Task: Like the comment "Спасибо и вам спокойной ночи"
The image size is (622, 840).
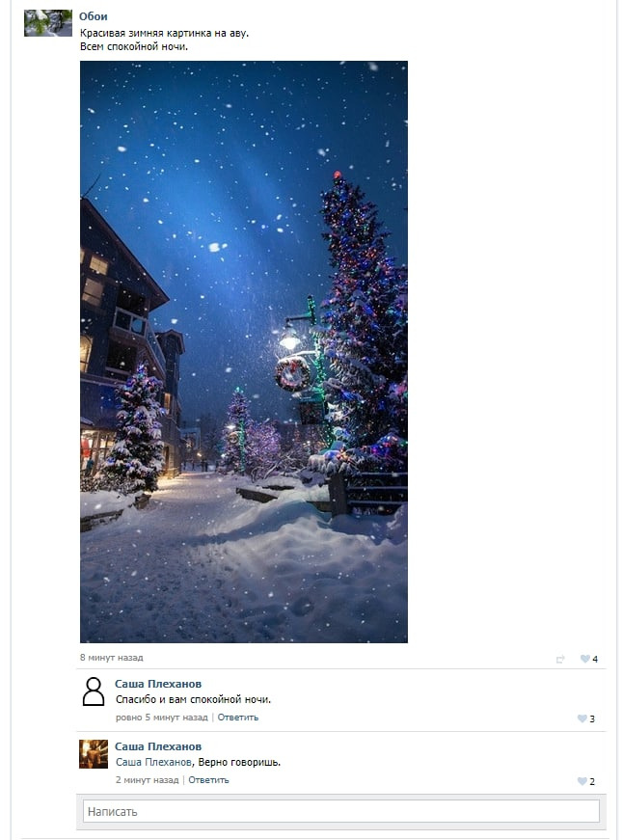Action: 581,718
